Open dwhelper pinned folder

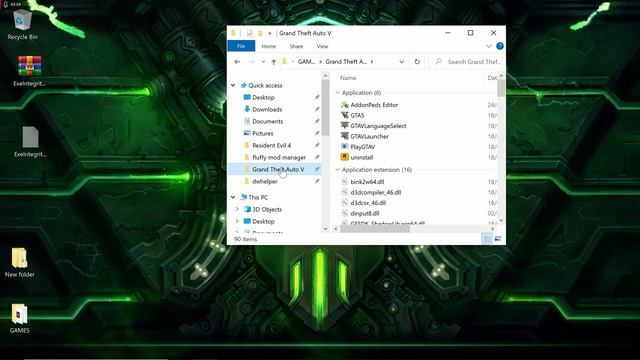click(x=264, y=181)
